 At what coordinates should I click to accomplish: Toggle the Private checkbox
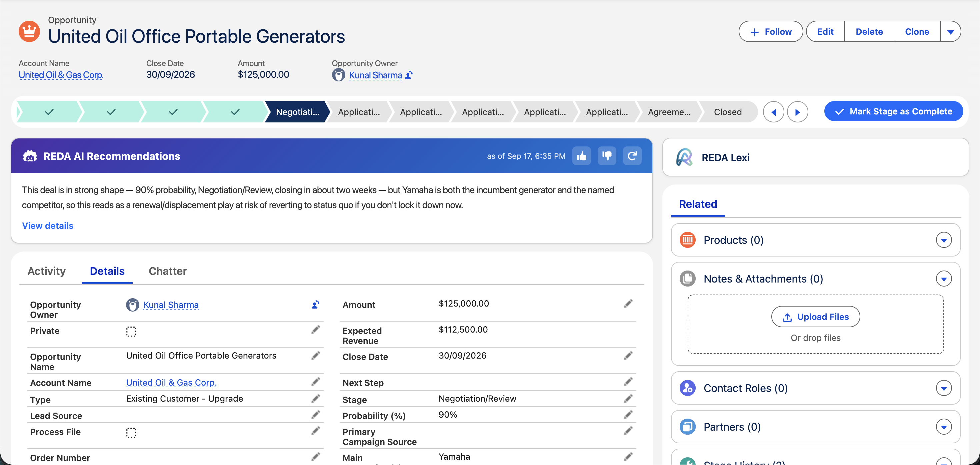click(131, 331)
